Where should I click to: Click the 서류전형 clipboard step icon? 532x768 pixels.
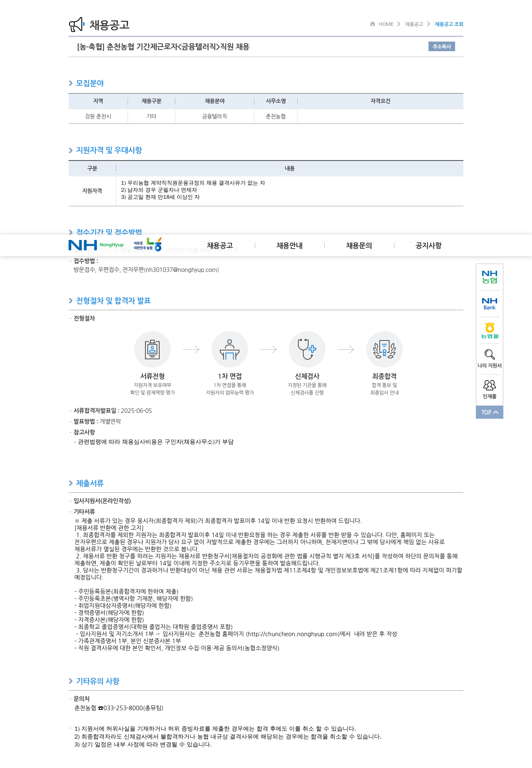click(153, 349)
